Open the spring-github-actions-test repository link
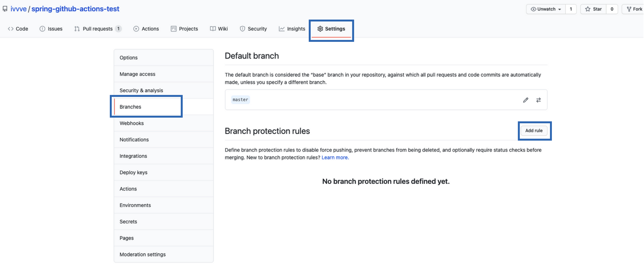The height and width of the screenshot is (265, 644). pos(75,9)
